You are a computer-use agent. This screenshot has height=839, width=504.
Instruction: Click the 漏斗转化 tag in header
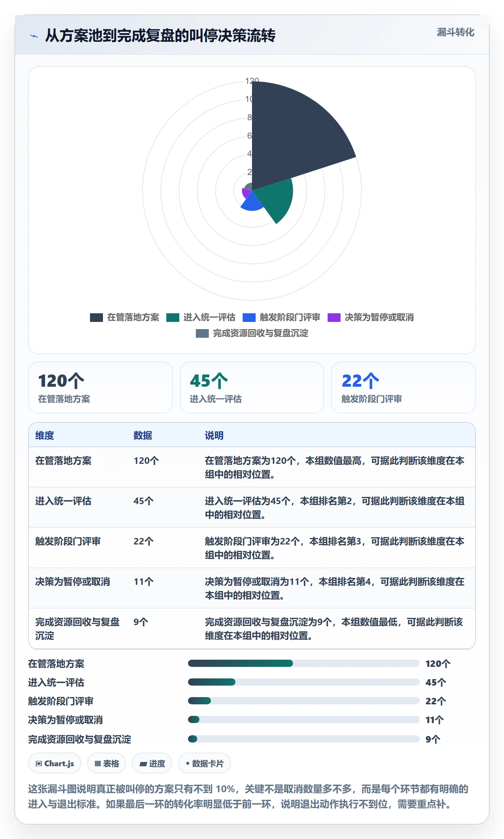click(x=455, y=32)
